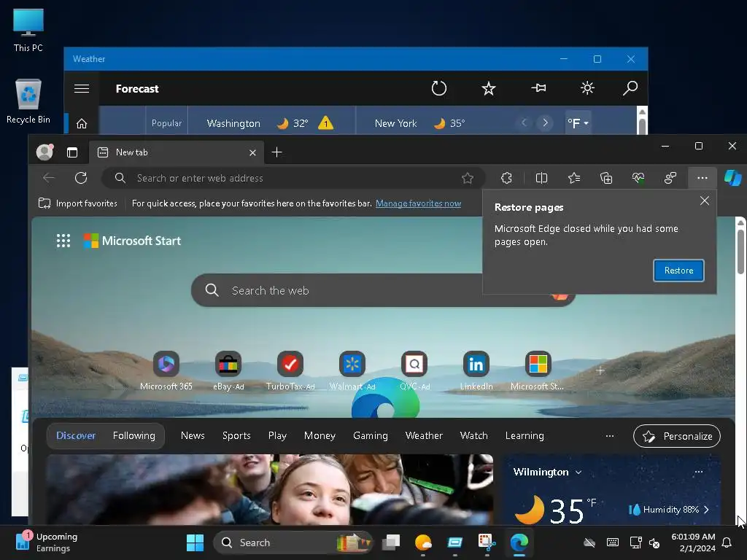This screenshot has height=560, width=747.
Task: Open Edge tab actions menu
Action: click(72, 152)
